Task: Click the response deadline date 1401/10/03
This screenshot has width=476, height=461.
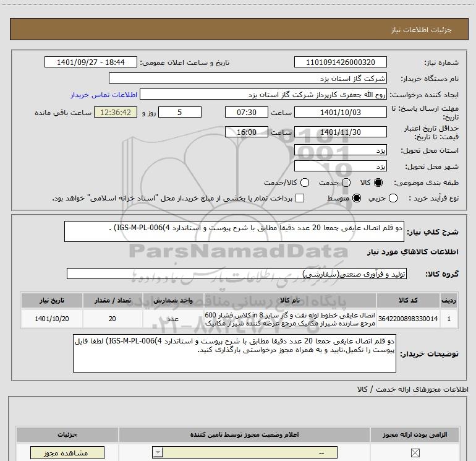Action: click(x=340, y=112)
